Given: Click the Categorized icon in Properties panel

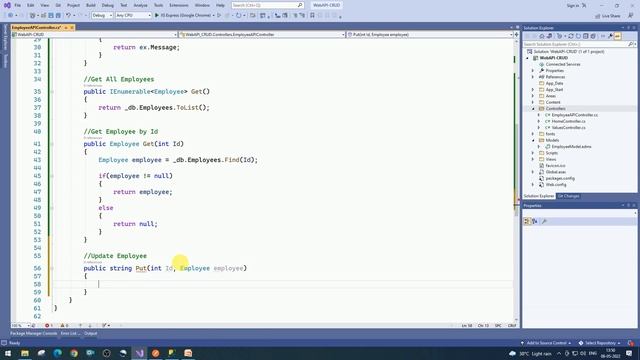Looking at the screenshot, I should [x=527, y=221].
